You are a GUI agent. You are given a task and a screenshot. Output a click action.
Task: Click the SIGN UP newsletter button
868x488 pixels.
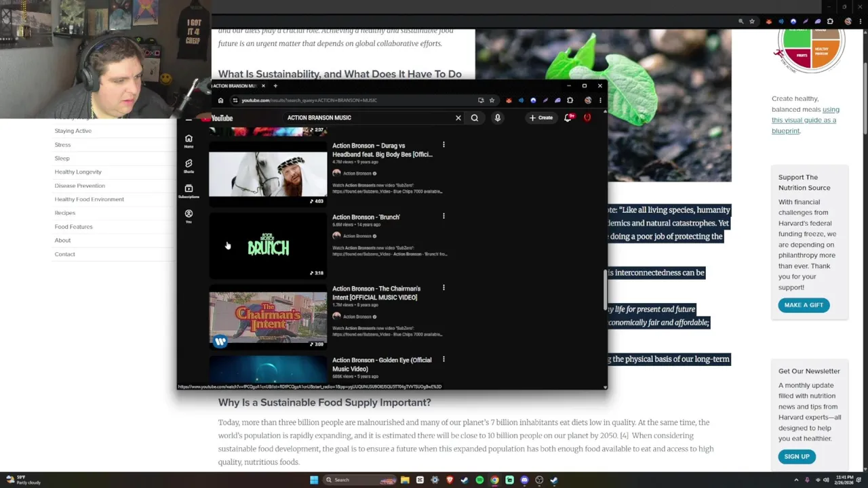point(797,457)
